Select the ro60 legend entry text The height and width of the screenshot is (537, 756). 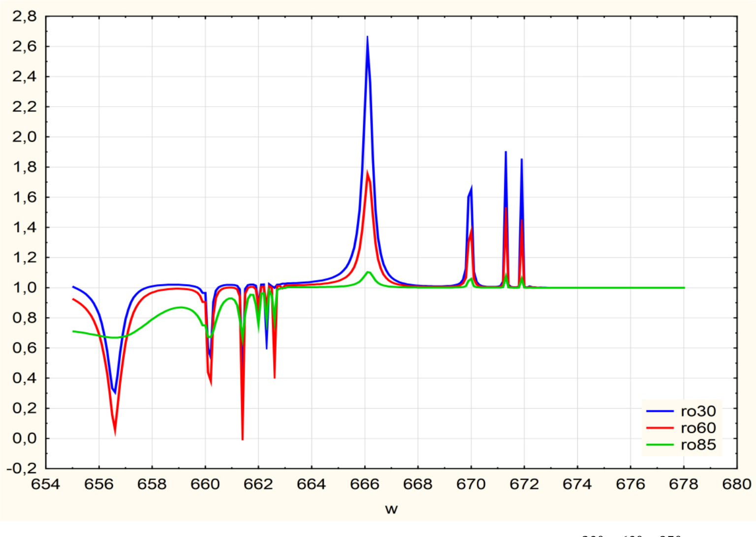(698, 428)
